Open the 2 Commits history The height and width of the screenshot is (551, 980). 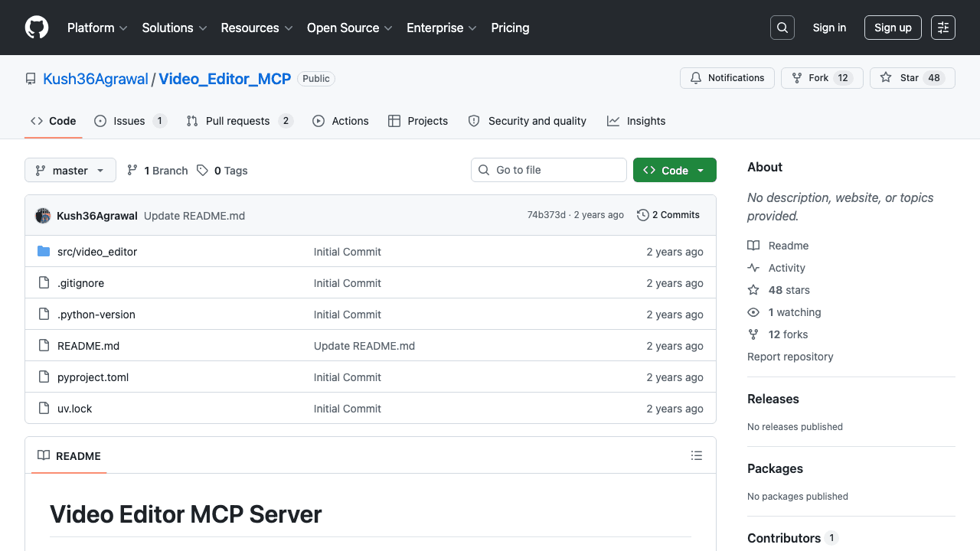tap(668, 215)
